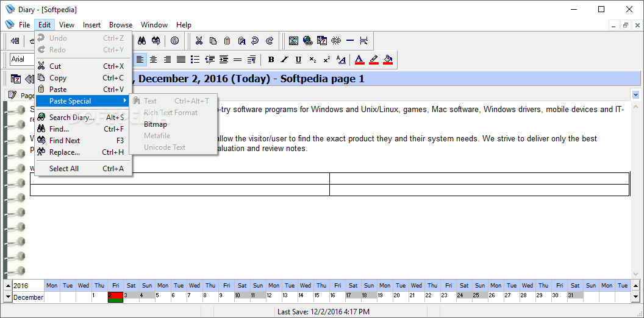Pick the paint bucket background color

(388, 60)
